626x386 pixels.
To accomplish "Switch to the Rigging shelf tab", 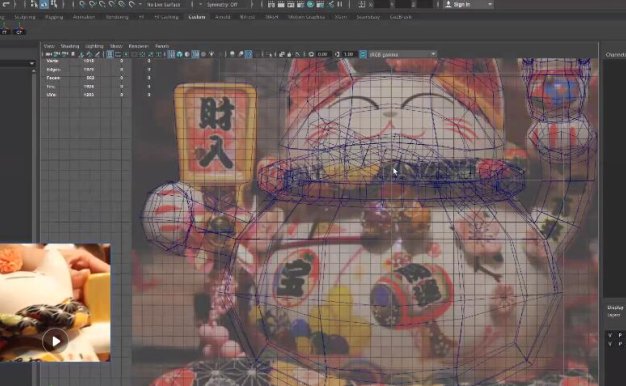I will (x=54, y=17).
